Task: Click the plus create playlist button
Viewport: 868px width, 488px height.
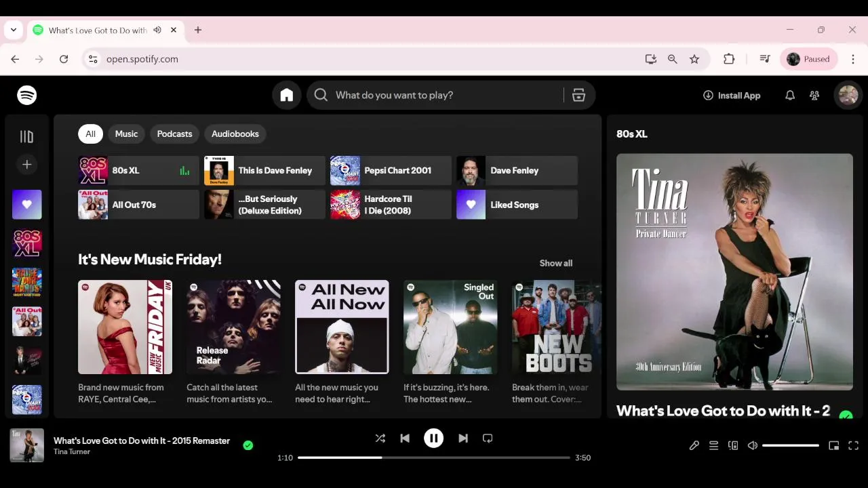Action: point(26,164)
